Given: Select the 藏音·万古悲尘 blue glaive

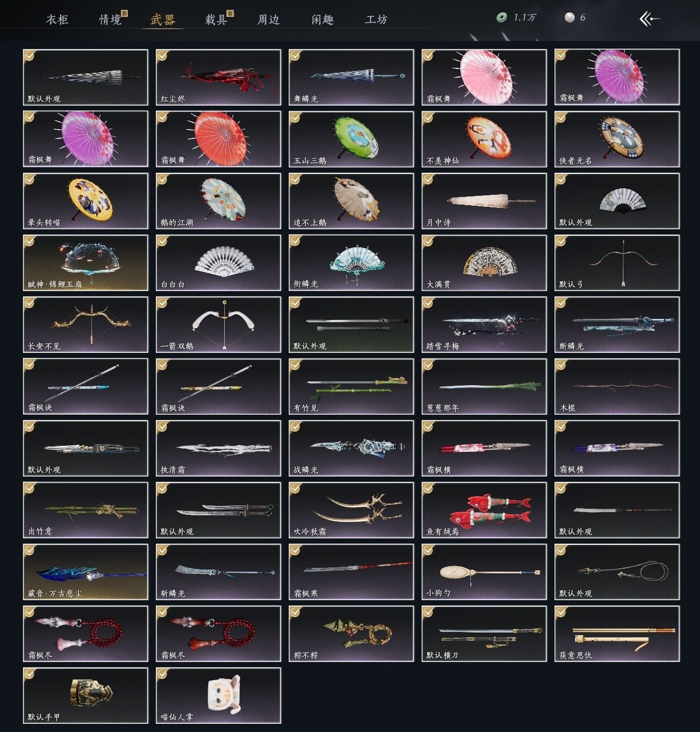Looking at the screenshot, I should (85, 572).
